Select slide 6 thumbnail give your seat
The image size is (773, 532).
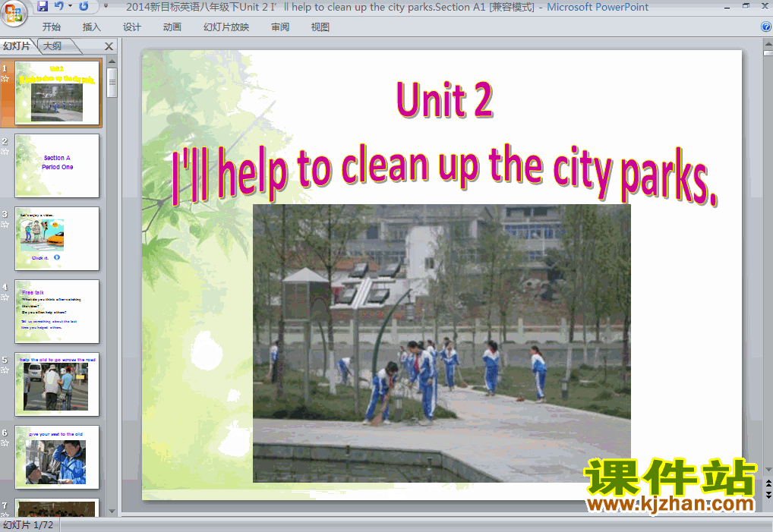57,457
